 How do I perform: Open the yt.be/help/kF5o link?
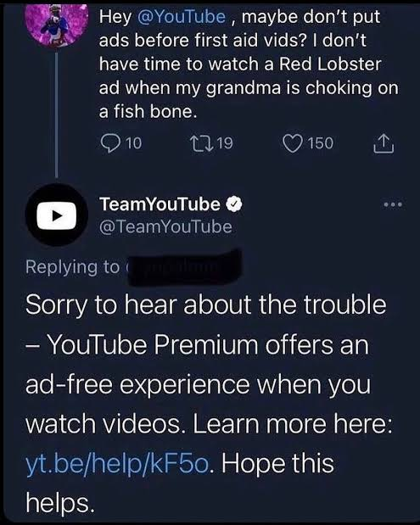(118, 463)
